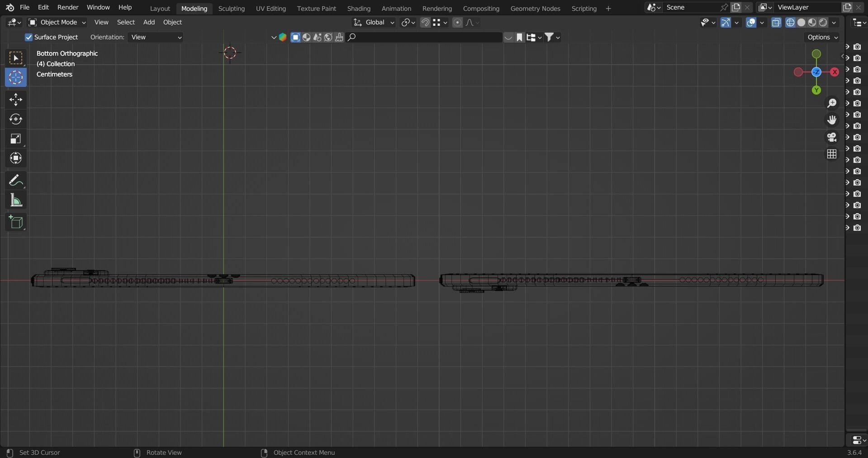Add a new workspace with the plus

click(608, 9)
